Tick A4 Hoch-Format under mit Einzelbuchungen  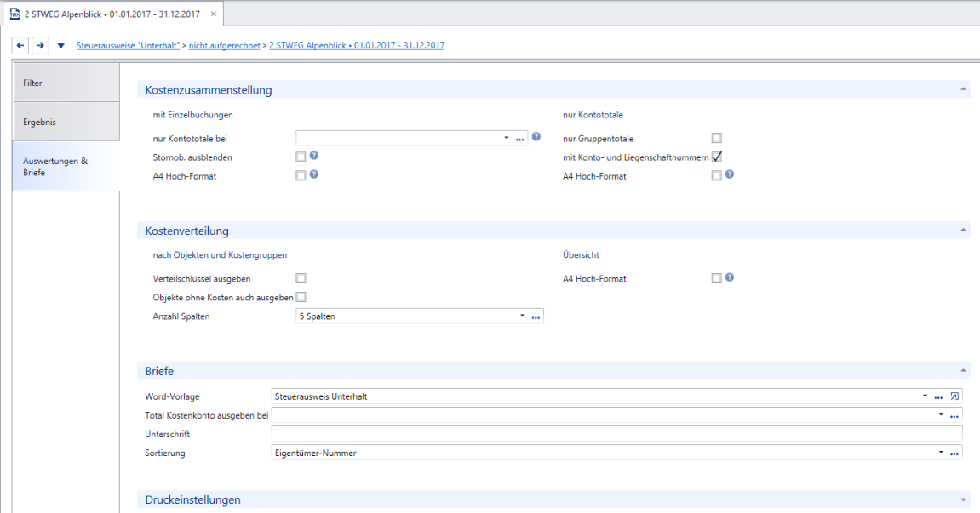pyautogui.click(x=301, y=175)
